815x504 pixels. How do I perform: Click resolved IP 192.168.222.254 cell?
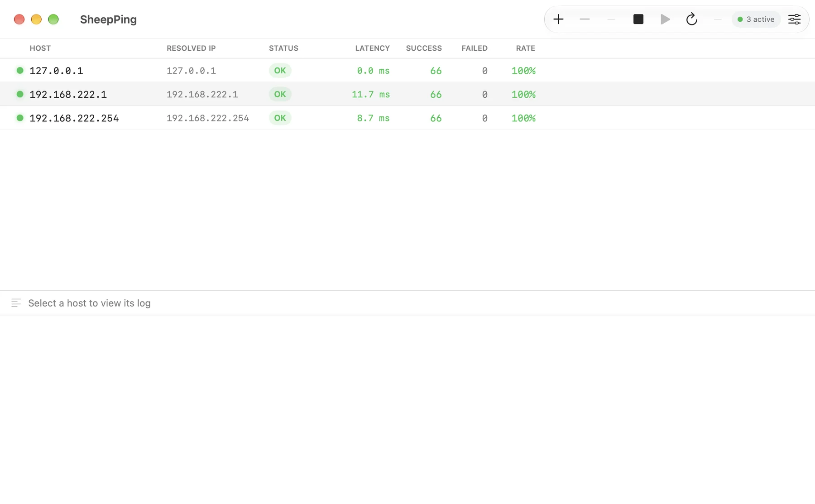pyautogui.click(x=208, y=118)
